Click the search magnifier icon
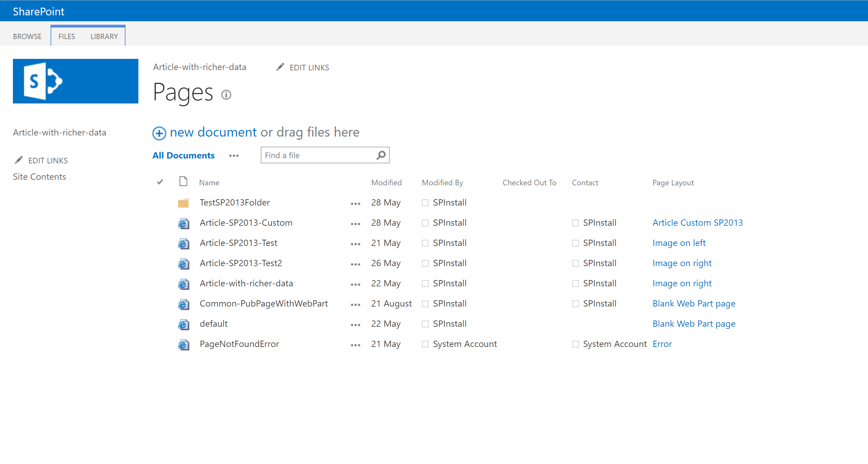The image size is (868, 464). point(380,155)
